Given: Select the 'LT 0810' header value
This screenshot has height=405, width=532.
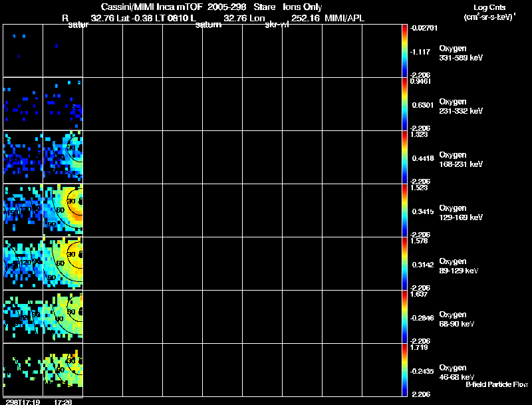Looking at the screenshot, I should click(x=171, y=18).
